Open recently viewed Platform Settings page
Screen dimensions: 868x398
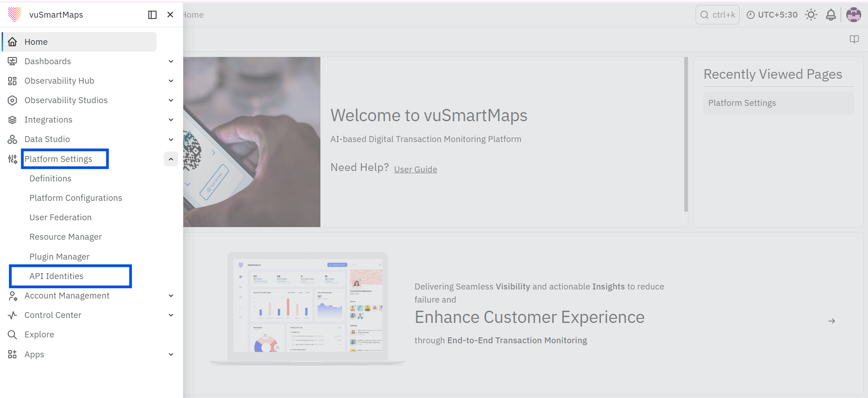click(778, 103)
